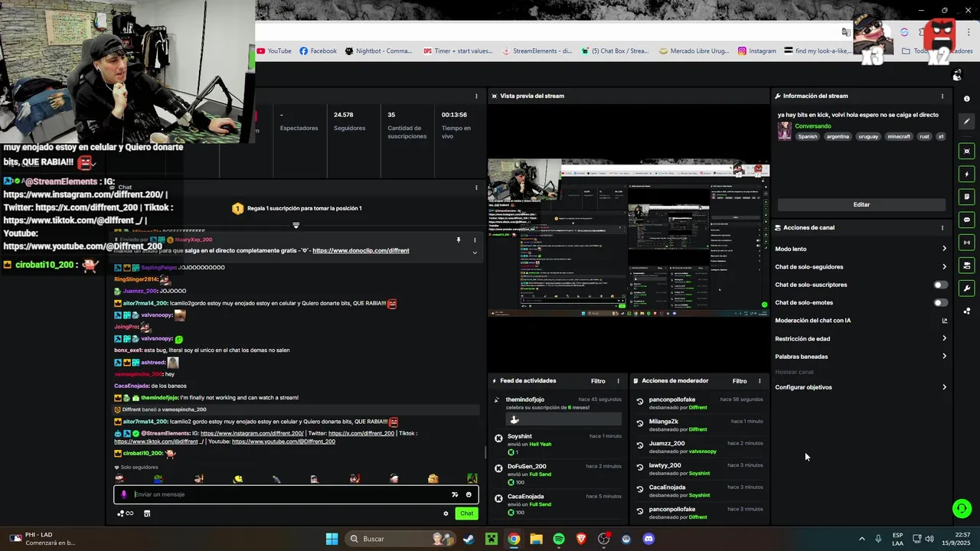The image size is (980, 551).
Task: Toggle the note document sidebar icon
Action: click(x=967, y=197)
